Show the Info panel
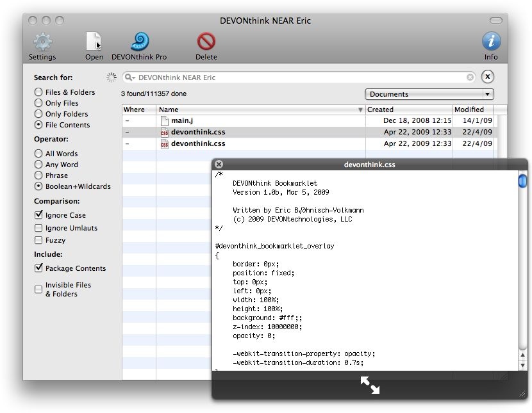The width and height of the screenshot is (532, 413). point(490,43)
